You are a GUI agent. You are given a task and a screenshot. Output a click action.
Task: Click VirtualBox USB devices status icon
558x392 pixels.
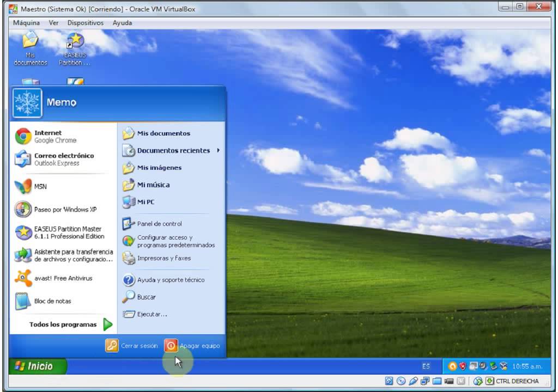pos(413,381)
